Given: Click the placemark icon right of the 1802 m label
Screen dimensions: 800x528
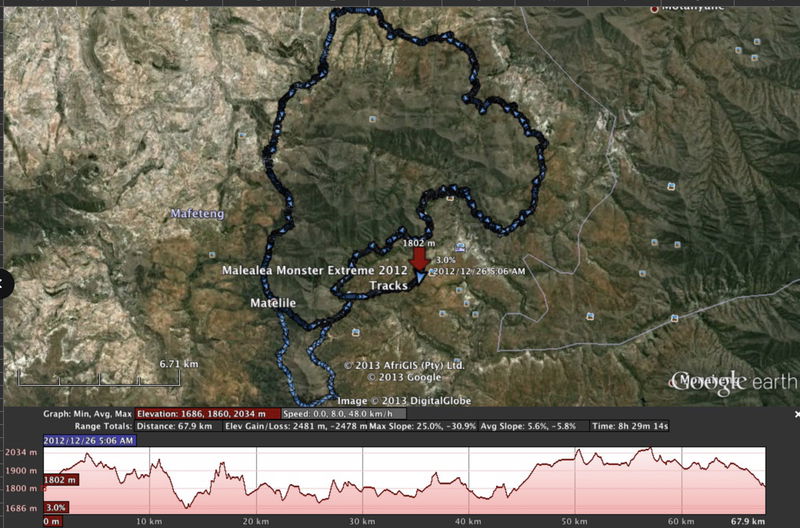Looking at the screenshot, I should tap(459, 247).
